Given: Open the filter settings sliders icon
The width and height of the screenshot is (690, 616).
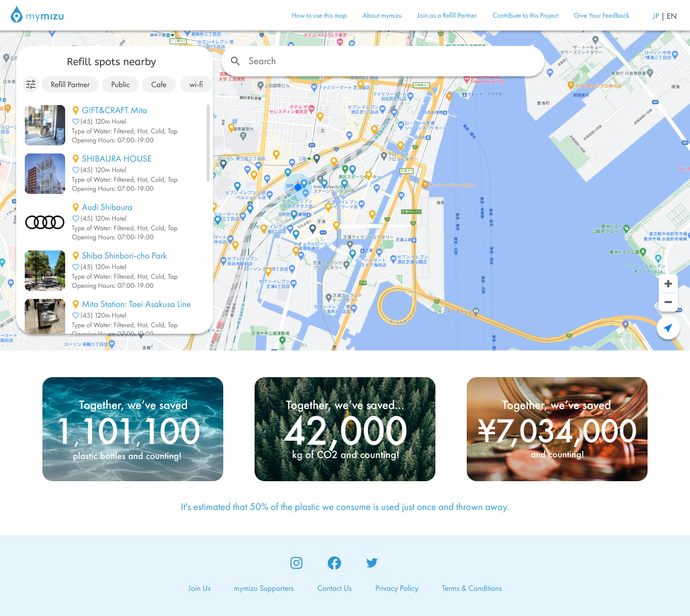Looking at the screenshot, I should pyautogui.click(x=31, y=84).
